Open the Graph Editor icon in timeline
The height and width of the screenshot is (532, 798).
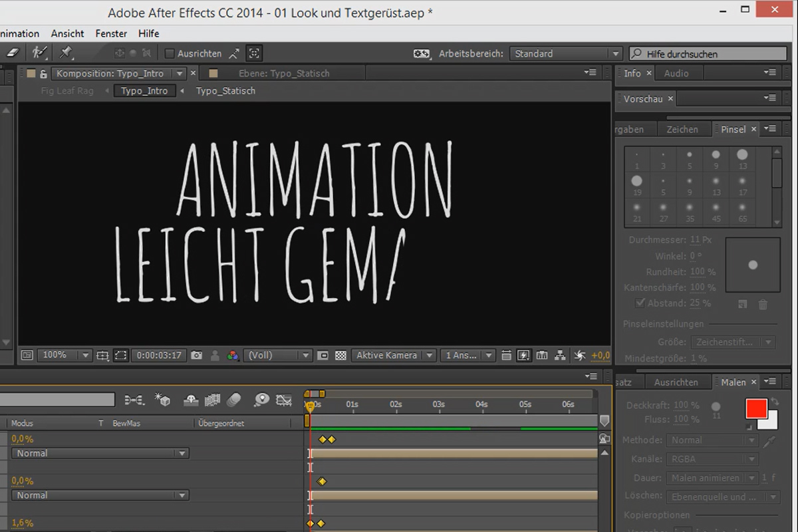click(284, 400)
